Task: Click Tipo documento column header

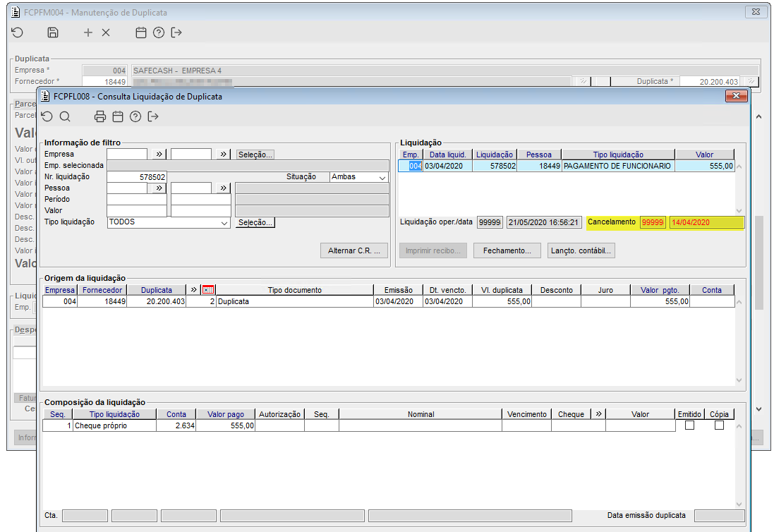Action: (295, 290)
